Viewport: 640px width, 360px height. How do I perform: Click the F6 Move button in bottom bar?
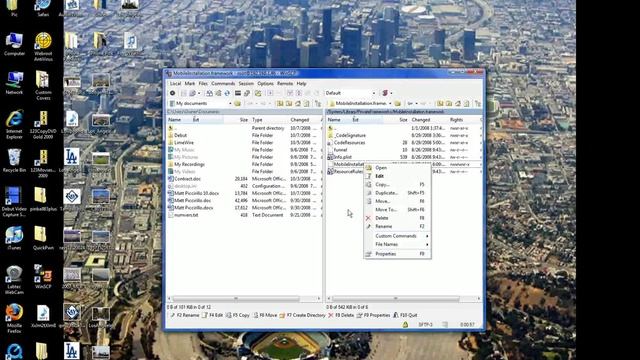point(265,316)
